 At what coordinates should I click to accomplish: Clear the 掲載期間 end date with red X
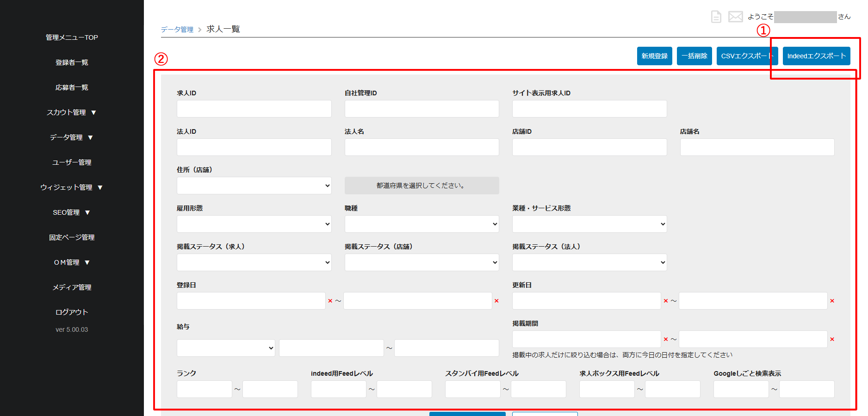832,339
